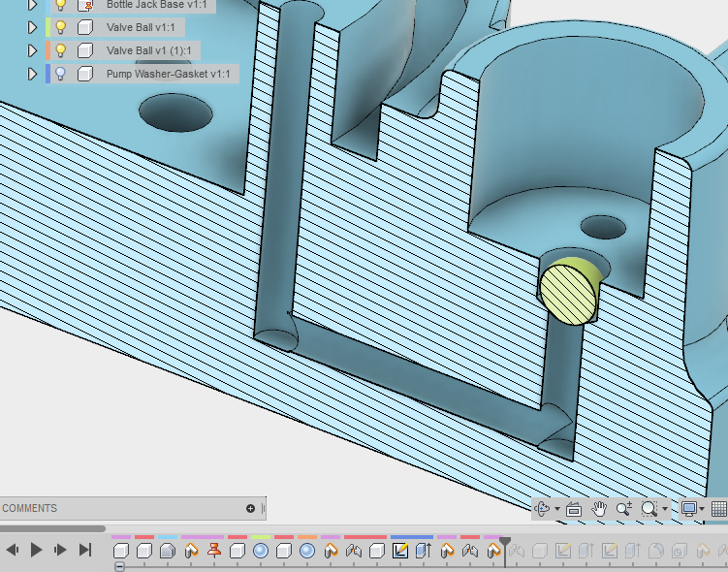Click the Comments panel divider handle
The height and width of the screenshot is (572, 728).
tap(264, 508)
